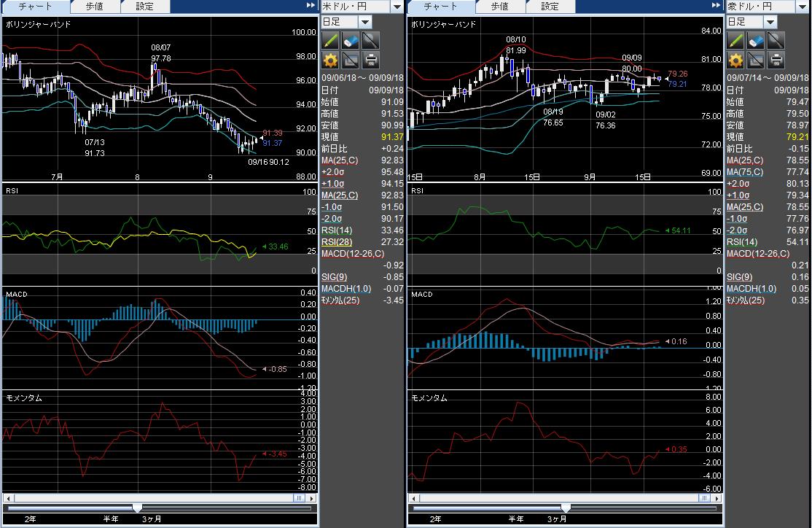Select the pencil draw tool in USD/JPY panel
This screenshot has width=812, height=528.
click(330, 39)
